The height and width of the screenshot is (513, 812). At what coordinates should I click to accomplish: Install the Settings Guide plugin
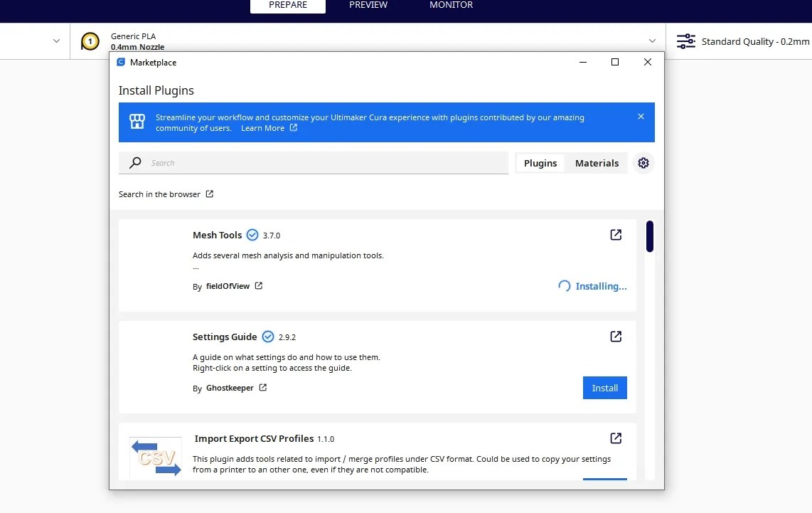pyautogui.click(x=605, y=388)
